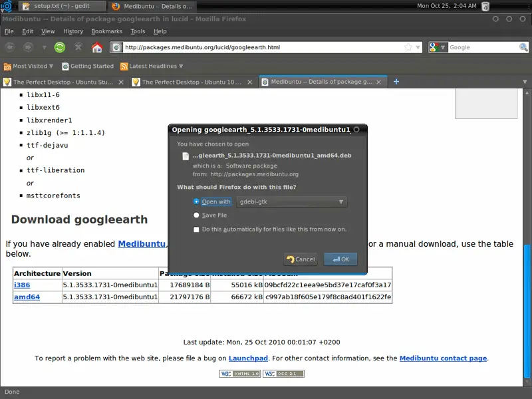Reload the page with green refresh icon
Image resolution: width=532 pixels, height=399 pixels.
[60, 47]
